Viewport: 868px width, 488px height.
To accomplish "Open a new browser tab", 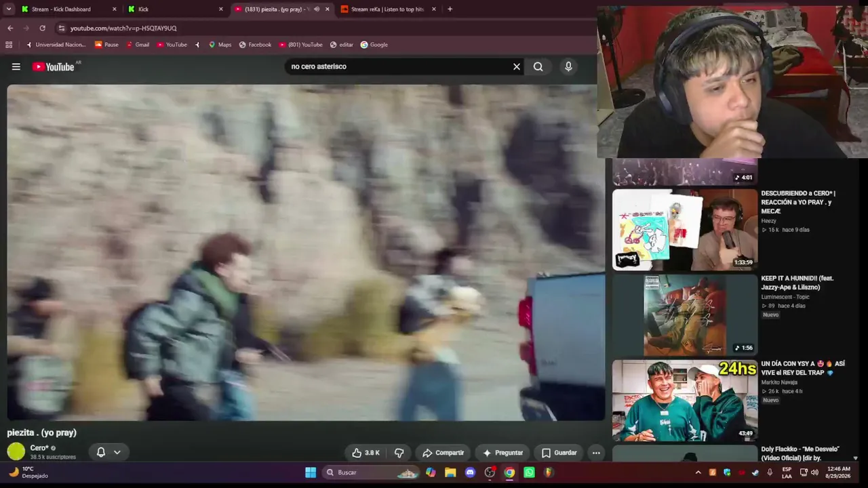I will tap(450, 9).
